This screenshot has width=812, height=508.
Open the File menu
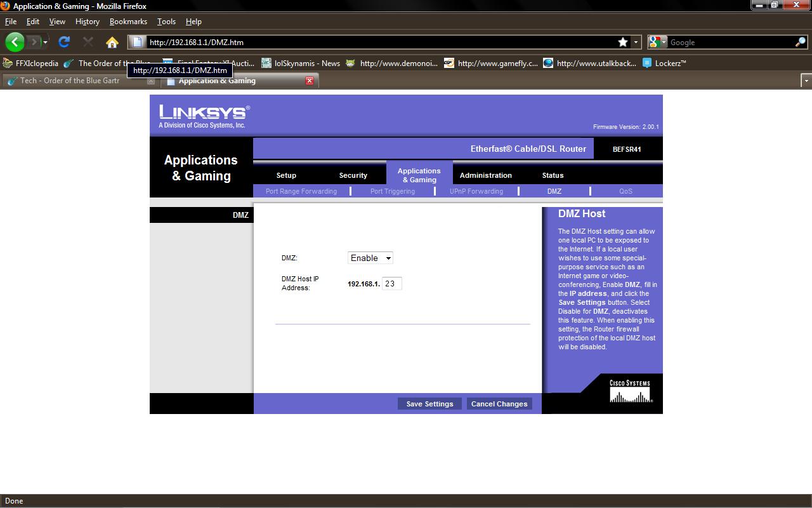[x=11, y=21]
